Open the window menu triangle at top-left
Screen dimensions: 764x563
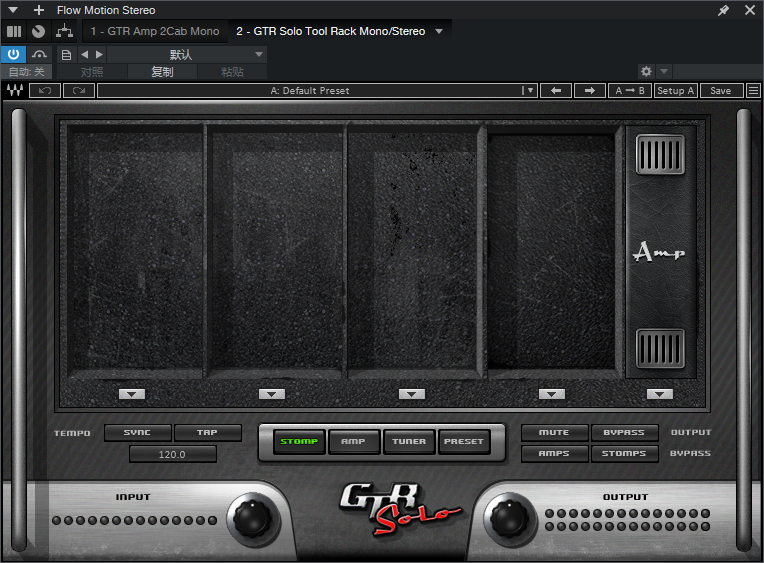pyautogui.click(x=13, y=10)
